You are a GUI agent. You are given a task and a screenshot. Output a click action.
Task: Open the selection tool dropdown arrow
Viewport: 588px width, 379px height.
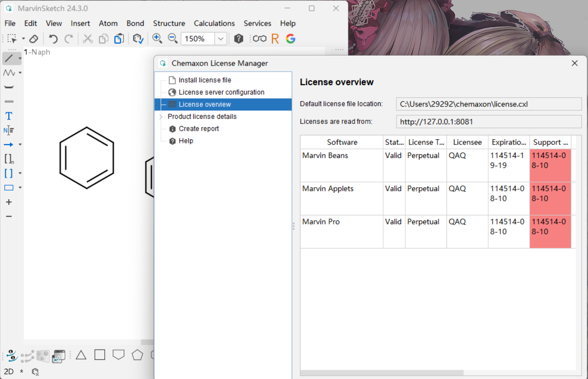coord(23,39)
